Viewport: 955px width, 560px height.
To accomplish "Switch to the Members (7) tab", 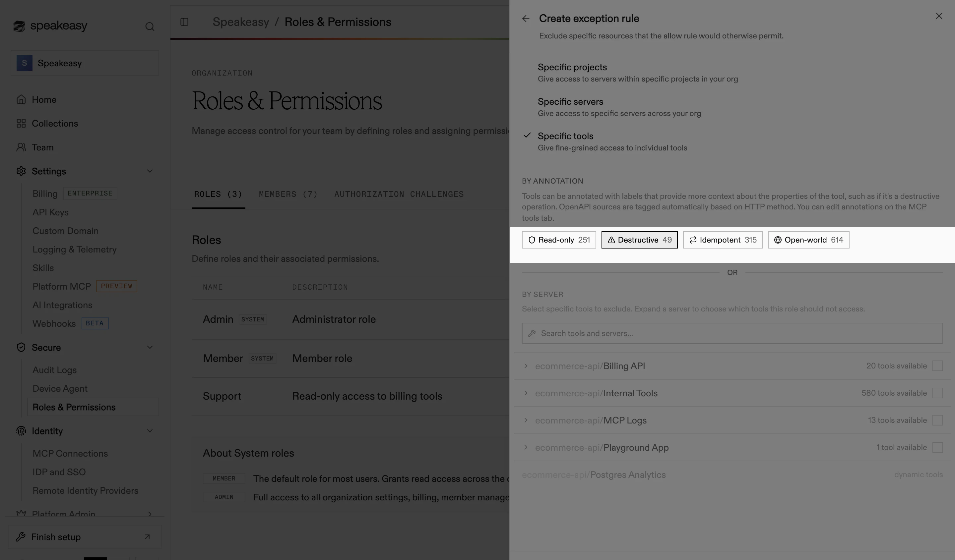I will click(288, 194).
